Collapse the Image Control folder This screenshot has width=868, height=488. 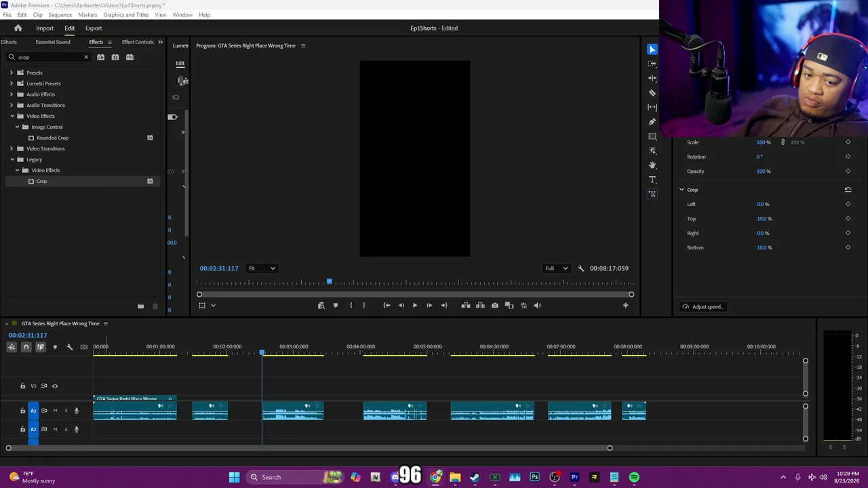pos(17,127)
